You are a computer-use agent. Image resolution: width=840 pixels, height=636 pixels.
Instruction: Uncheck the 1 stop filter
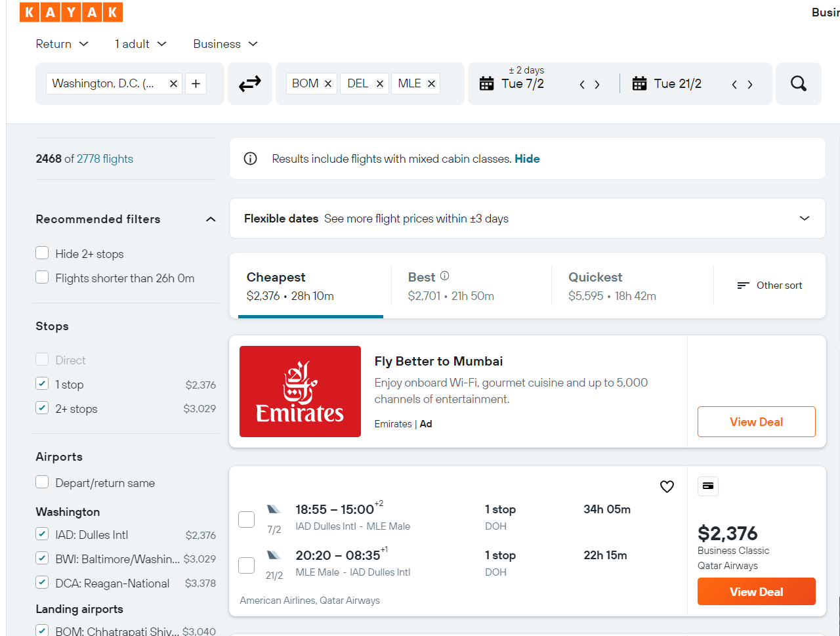click(42, 384)
